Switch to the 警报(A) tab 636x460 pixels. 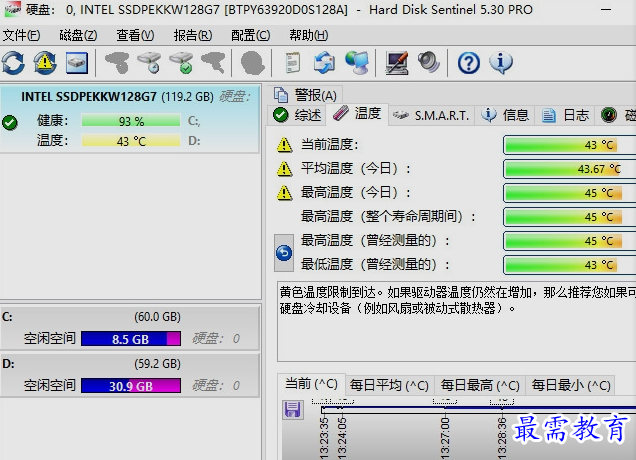[307, 95]
